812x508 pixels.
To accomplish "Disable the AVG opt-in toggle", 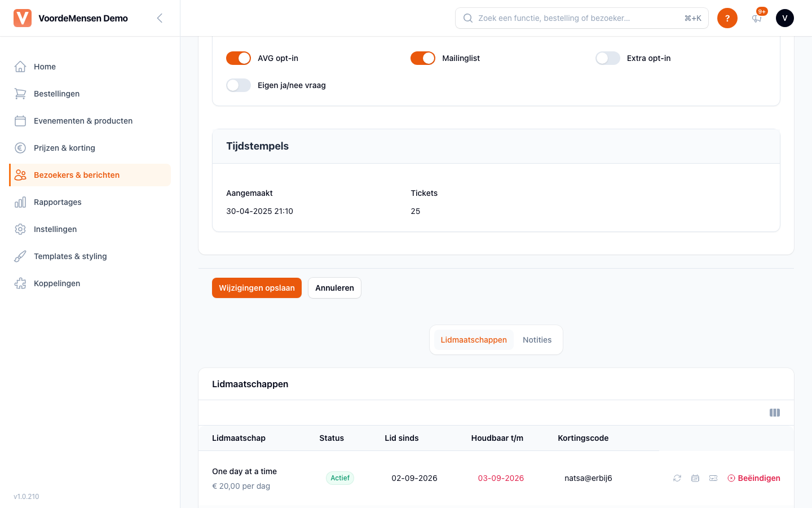I will click(x=239, y=58).
